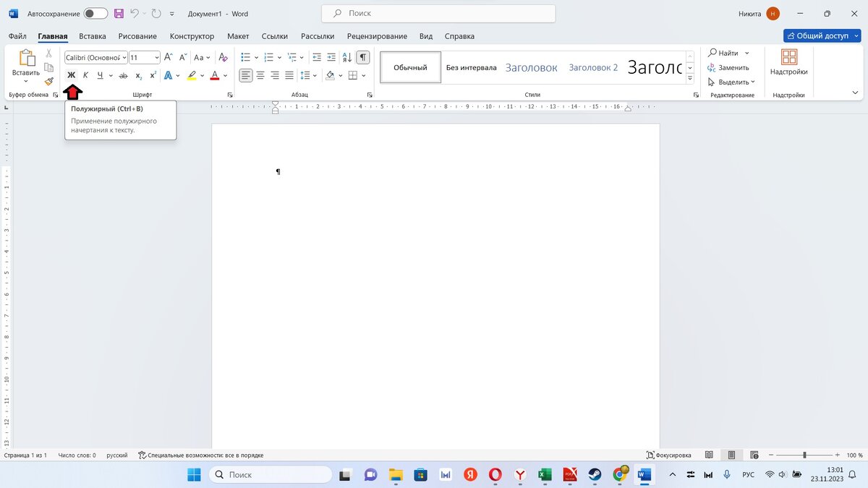Apply subscript formatting
The width and height of the screenshot is (868, 488).
click(x=139, y=75)
